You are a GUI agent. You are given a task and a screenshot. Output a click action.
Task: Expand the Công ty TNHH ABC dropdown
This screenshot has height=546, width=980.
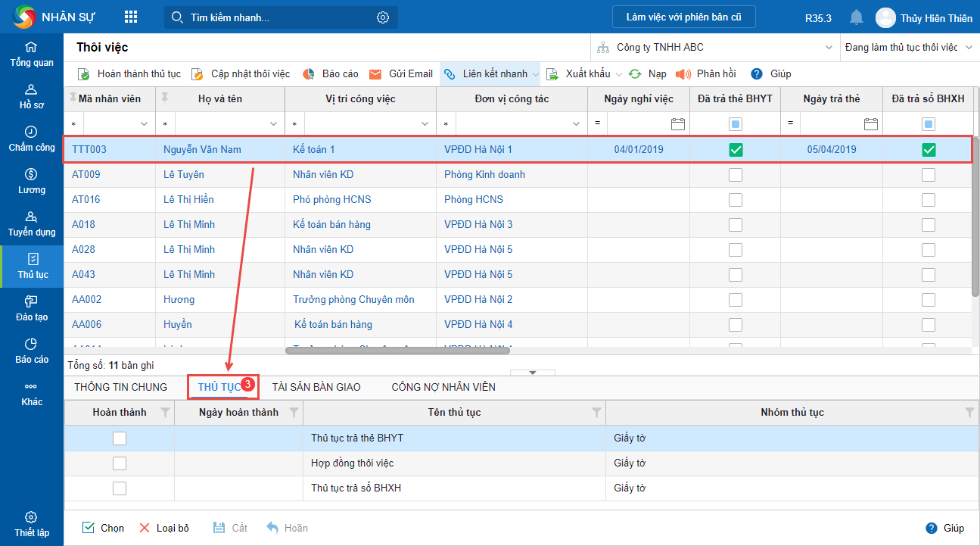coord(827,48)
